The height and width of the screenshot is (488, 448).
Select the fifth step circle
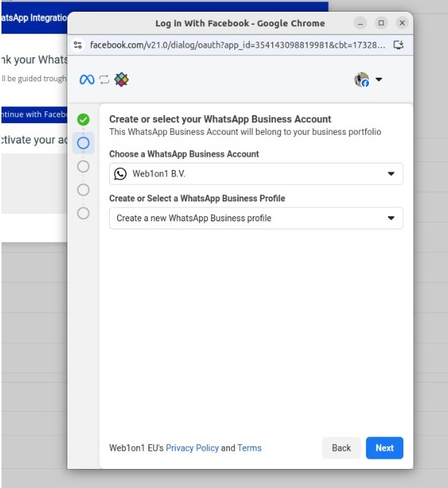(x=83, y=213)
